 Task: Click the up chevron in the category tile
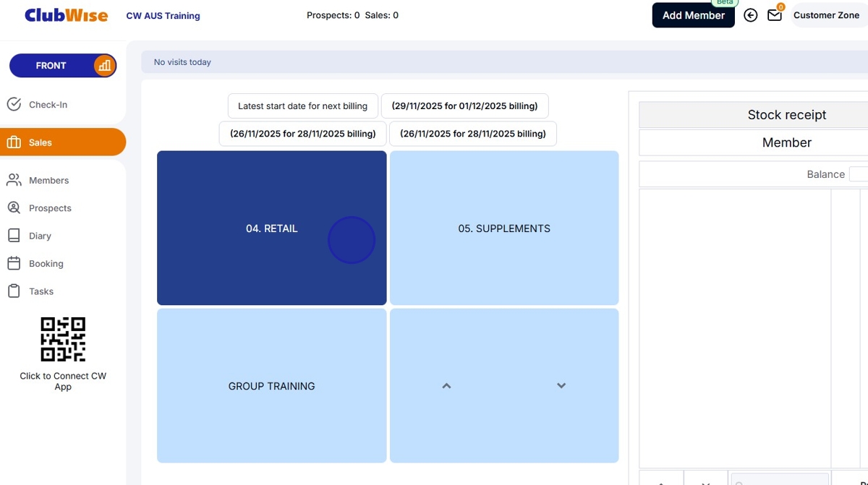tap(446, 386)
